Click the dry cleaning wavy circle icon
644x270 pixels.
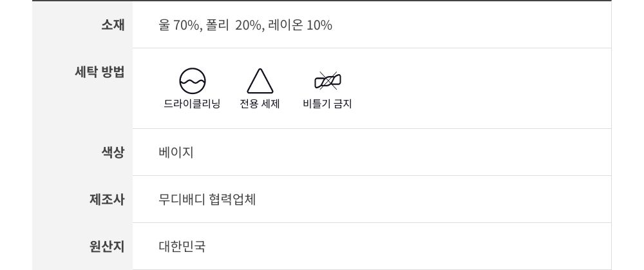192,81
